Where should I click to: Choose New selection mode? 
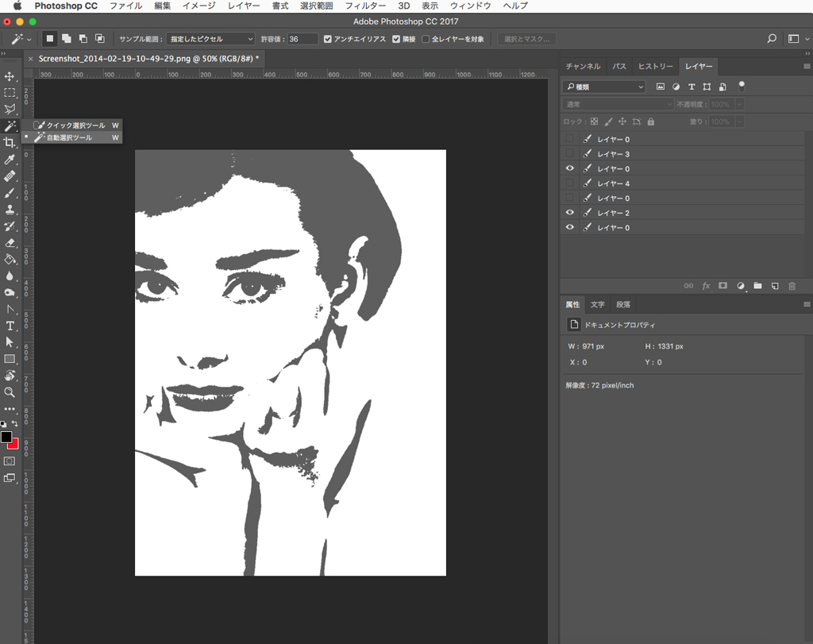click(x=50, y=38)
